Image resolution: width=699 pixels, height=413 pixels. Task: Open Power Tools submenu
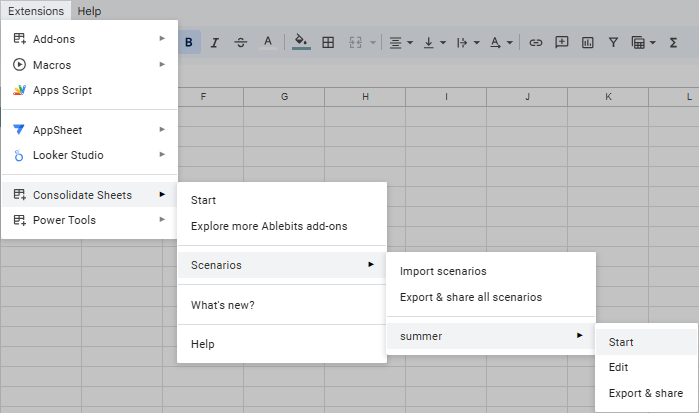coord(89,219)
